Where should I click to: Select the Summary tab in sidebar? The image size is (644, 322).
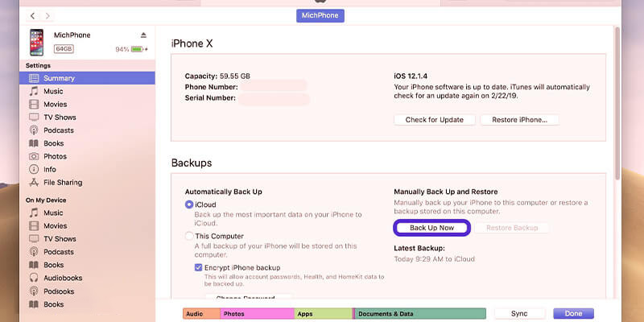click(x=87, y=78)
